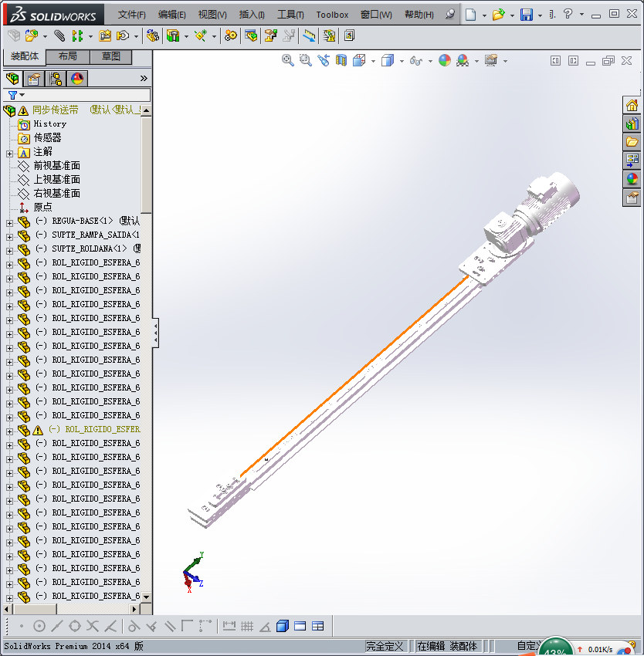This screenshot has width=644, height=656.
Task: Click the shaded cube icon in bottom toolbar
Action: pyautogui.click(x=283, y=626)
